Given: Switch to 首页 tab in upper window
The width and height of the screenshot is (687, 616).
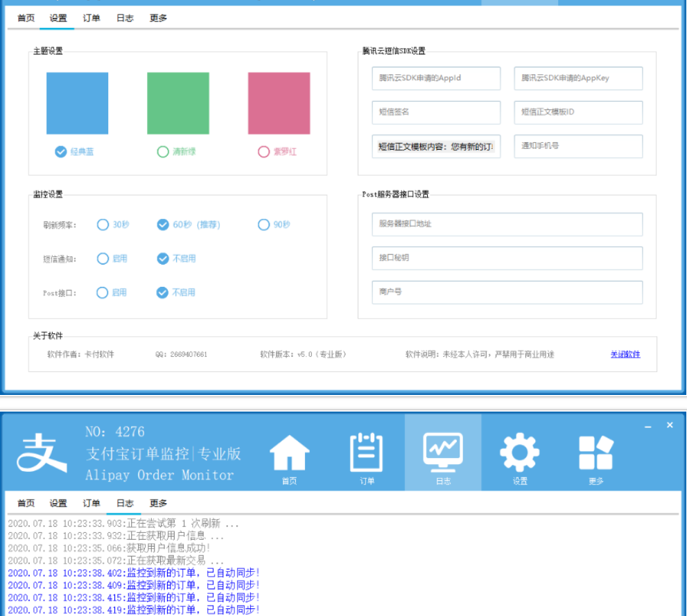Looking at the screenshot, I should (x=26, y=18).
